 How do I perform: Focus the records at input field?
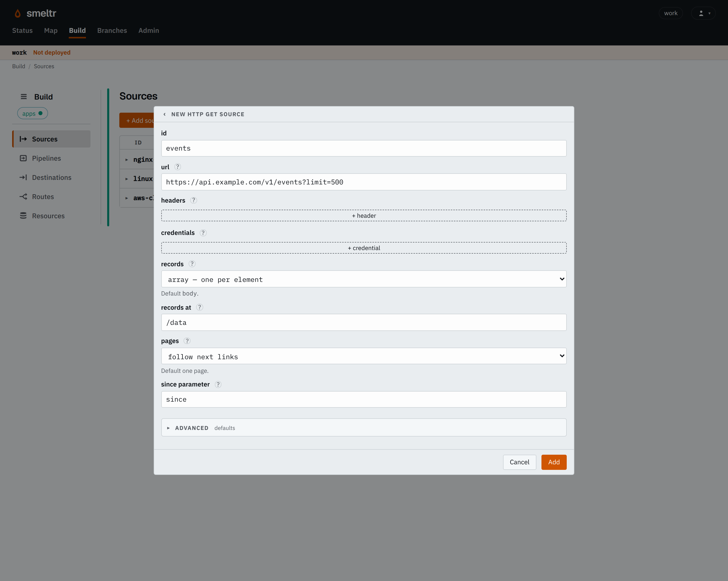pyautogui.click(x=364, y=323)
